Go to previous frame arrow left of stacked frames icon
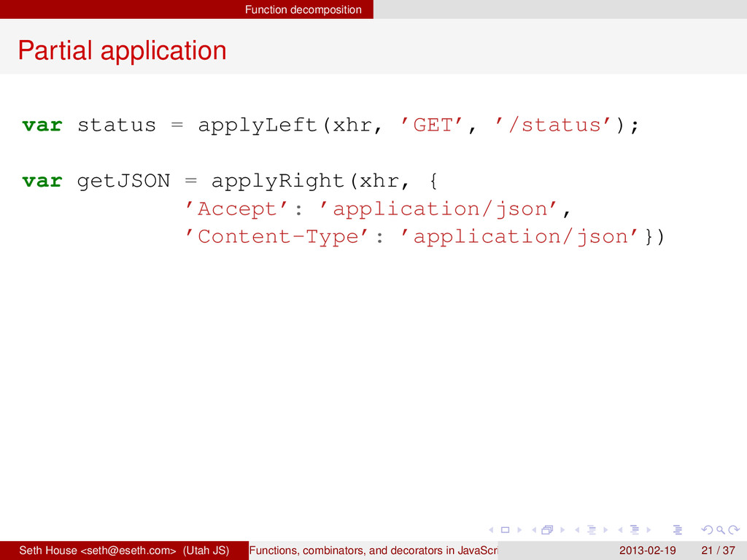 click(534, 529)
